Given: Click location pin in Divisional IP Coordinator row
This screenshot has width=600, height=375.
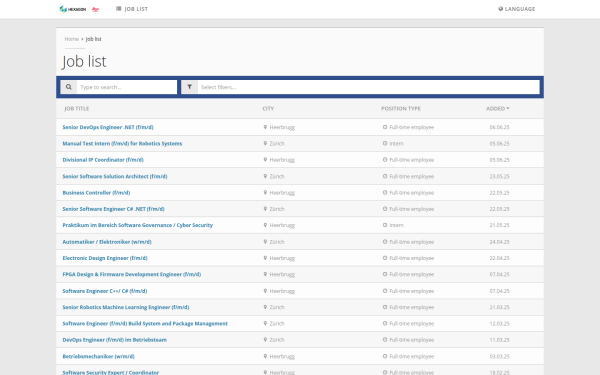Looking at the screenshot, I should point(265,160).
